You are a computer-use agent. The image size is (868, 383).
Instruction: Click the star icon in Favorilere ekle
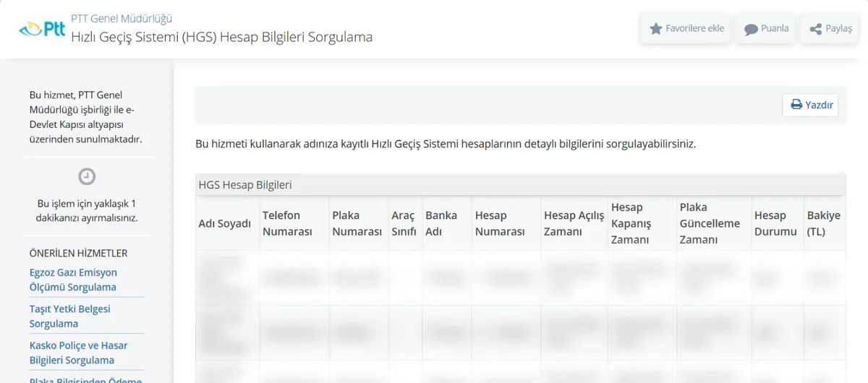point(655,29)
